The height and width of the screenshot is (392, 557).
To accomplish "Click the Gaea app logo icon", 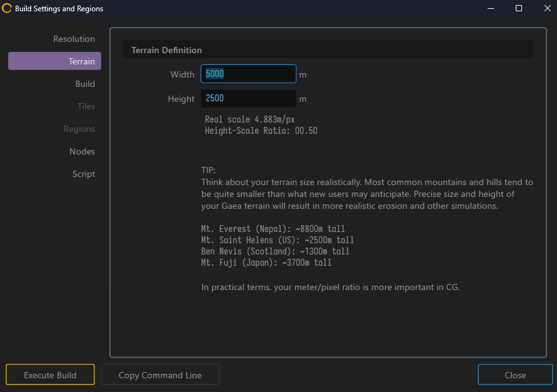I will tap(7, 8).
